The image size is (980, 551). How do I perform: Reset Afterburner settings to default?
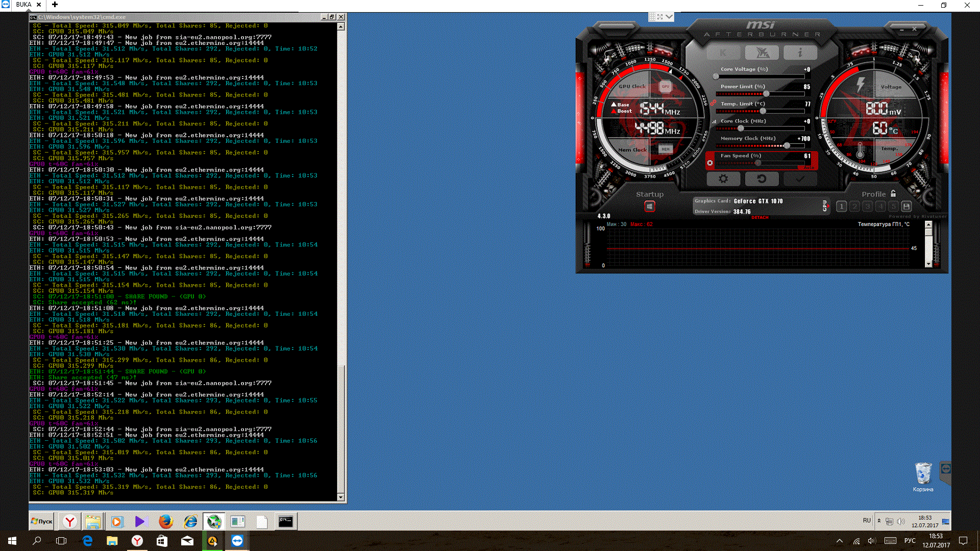762,179
